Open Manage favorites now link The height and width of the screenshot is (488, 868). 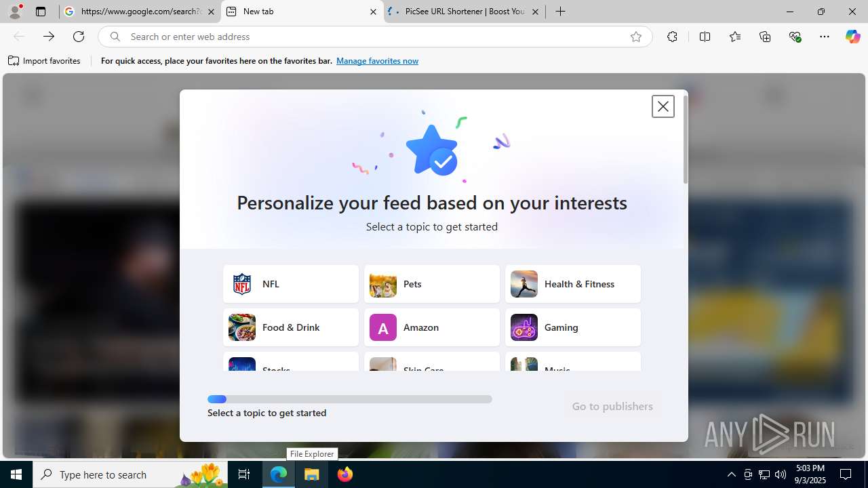[377, 61]
